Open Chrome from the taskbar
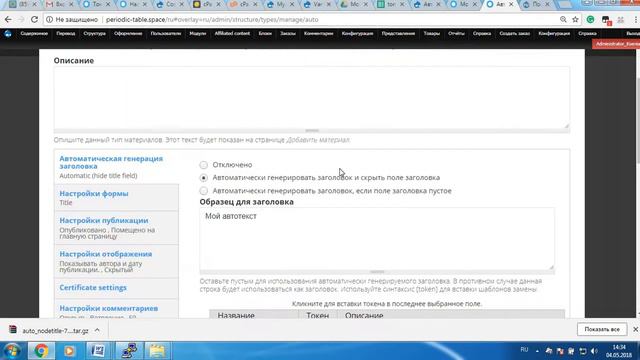The height and width of the screenshot is (360, 640). 41,351
